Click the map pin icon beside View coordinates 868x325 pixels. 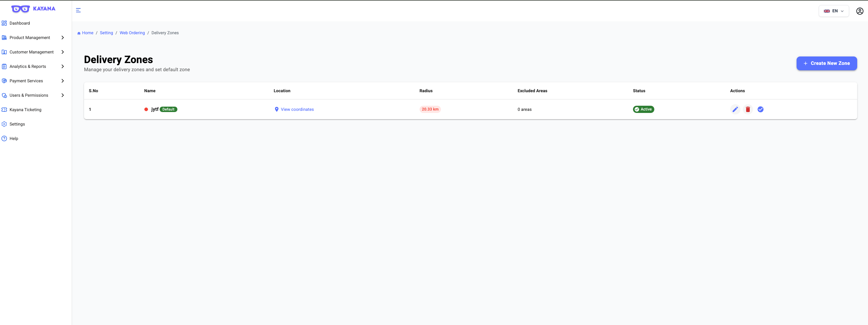tap(277, 109)
